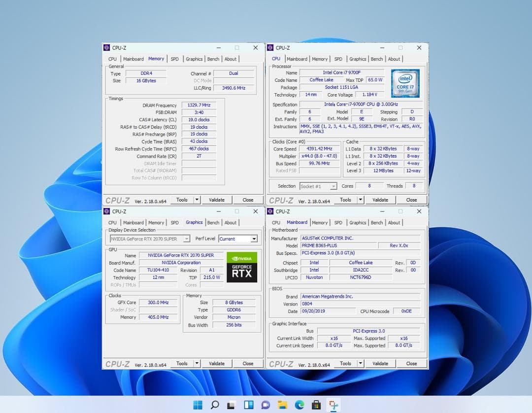Open taskbar Search magnifier icon
532x413 pixels.
click(x=214, y=405)
